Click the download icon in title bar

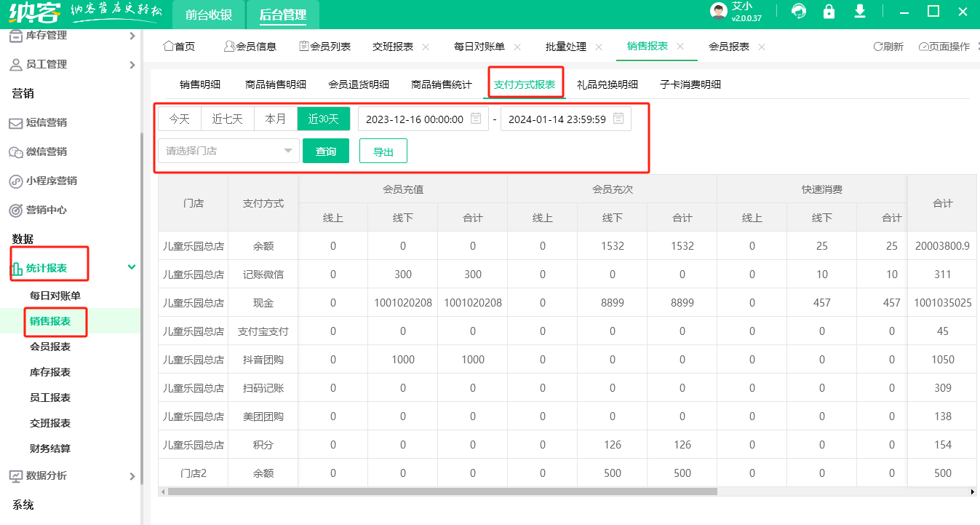click(859, 12)
